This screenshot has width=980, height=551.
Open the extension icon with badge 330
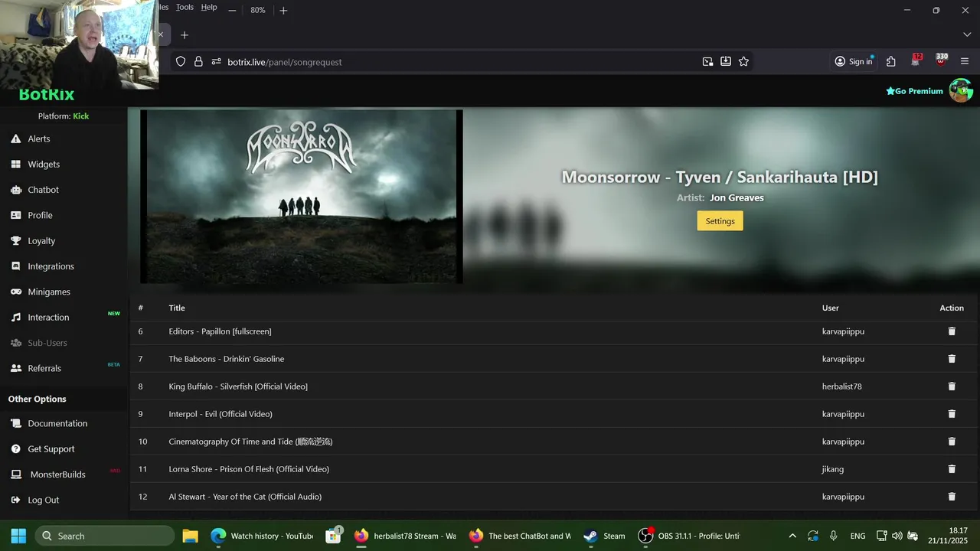click(x=941, y=60)
